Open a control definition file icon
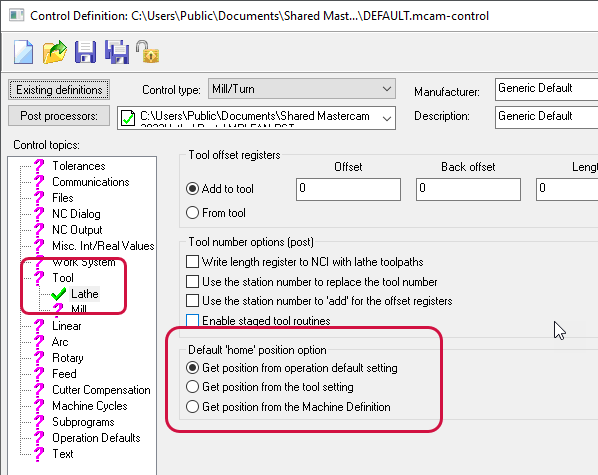The height and width of the screenshot is (475, 598). coord(55,52)
